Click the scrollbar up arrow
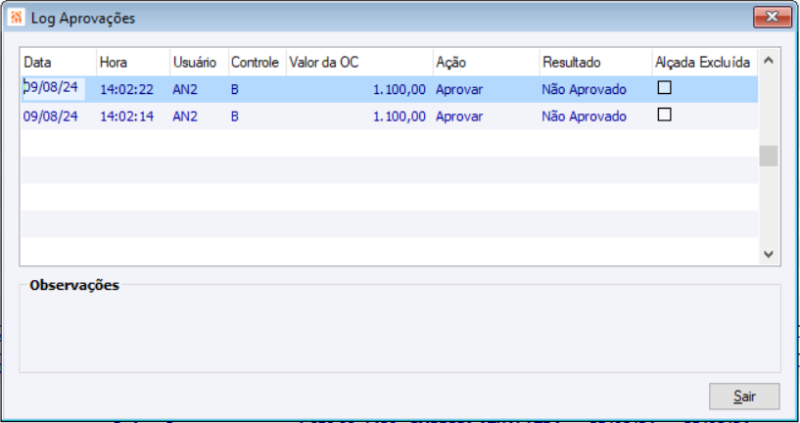Screen dimensions: 800x423 tap(768, 61)
